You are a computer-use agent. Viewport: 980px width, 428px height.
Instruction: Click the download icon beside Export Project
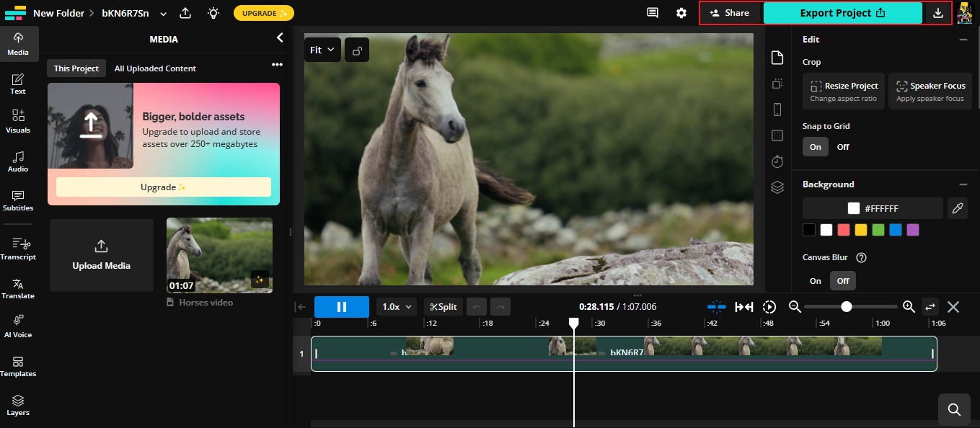(x=937, y=13)
